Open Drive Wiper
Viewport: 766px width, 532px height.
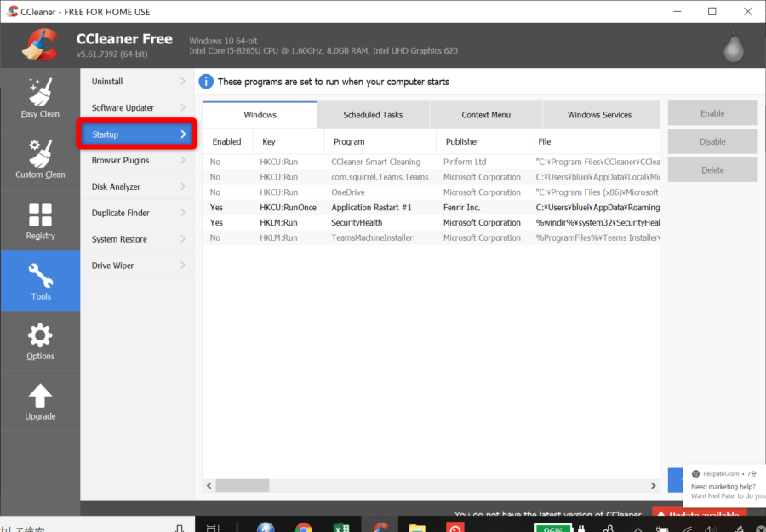[x=137, y=266]
